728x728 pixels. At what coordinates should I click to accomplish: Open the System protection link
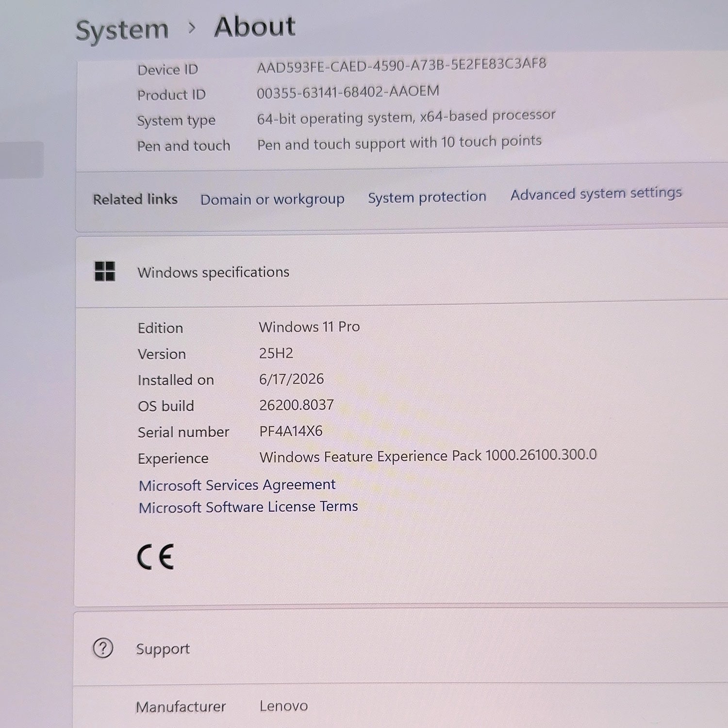(x=427, y=197)
